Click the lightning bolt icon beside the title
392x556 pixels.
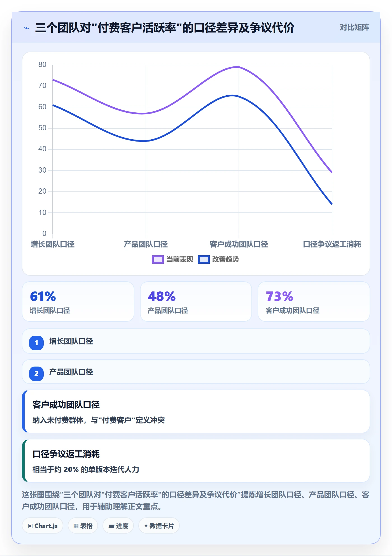27,28
